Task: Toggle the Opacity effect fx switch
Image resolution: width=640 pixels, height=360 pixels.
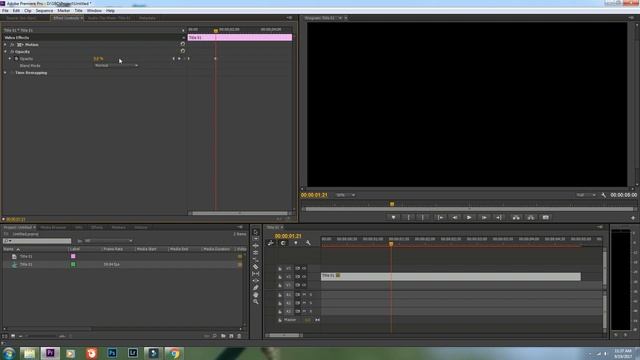Action: pyautogui.click(x=12, y=52)
